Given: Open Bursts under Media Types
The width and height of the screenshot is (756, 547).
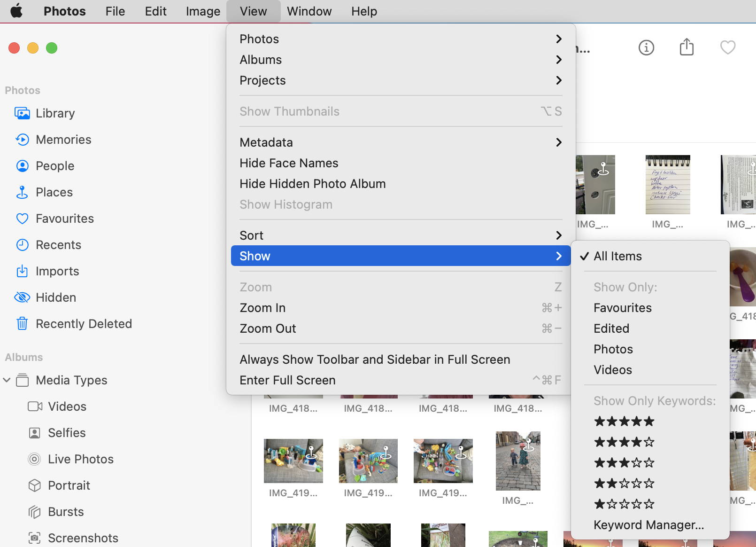Looking at the screenshot, I should 56,512.
